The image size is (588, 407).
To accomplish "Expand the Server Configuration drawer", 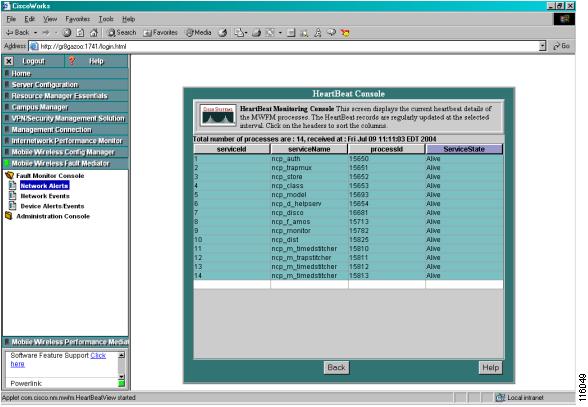I will tap(65, 85).
